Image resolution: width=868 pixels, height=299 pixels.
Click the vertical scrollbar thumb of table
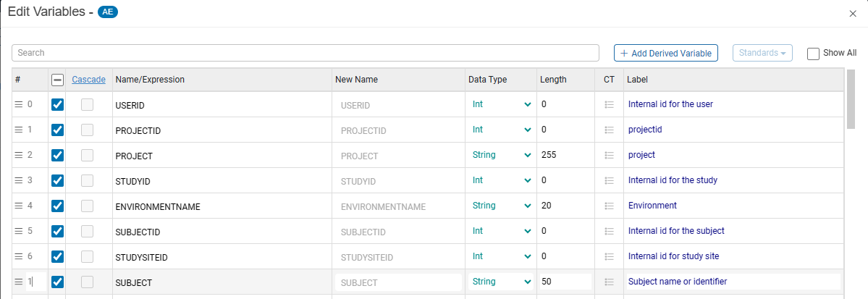[x=851, y=98]
